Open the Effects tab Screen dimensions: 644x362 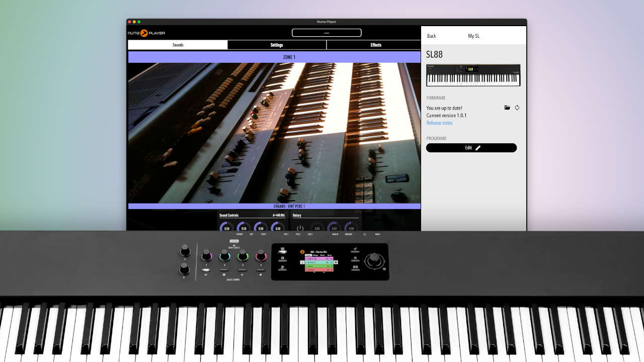point(374,45)
